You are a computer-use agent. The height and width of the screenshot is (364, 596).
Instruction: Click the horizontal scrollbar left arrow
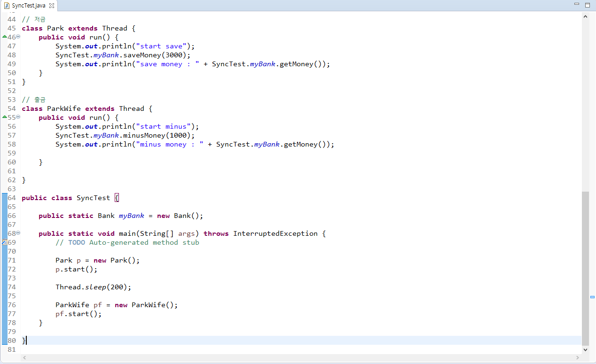tap(24, 358)
